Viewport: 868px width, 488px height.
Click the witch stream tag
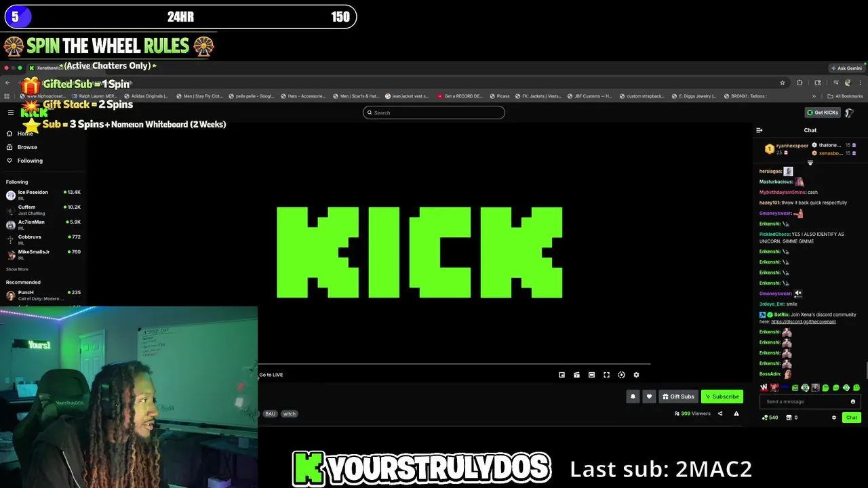[290, 413]
